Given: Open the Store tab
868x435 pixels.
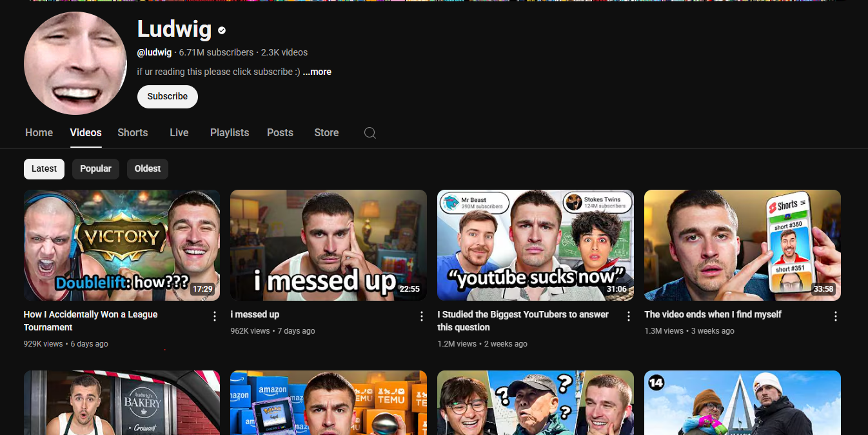Looking at the screenshot, I should [326, 132].
